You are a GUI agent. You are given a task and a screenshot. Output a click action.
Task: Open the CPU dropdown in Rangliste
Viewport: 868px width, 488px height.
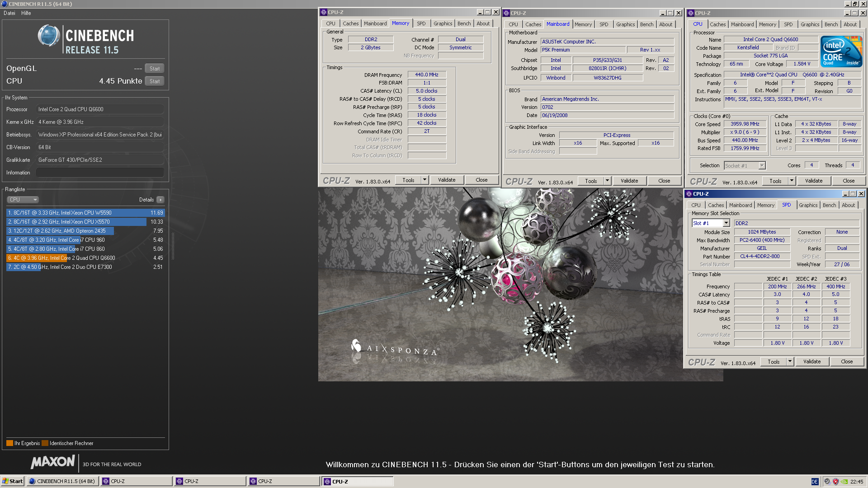pyautogui.click(x=23, y=200)
